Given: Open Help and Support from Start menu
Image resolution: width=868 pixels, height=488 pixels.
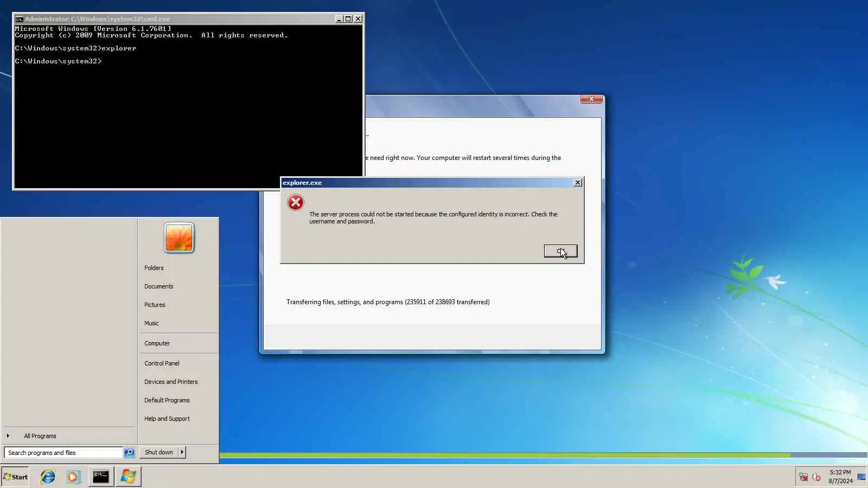Looking at the screenshot, I should pos(167,419).
